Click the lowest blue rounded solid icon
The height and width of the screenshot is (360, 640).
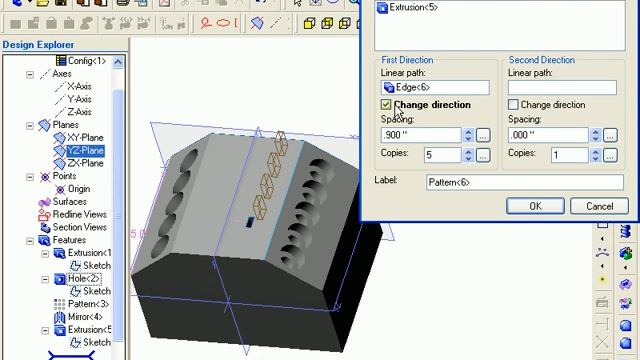click(626, 343)
